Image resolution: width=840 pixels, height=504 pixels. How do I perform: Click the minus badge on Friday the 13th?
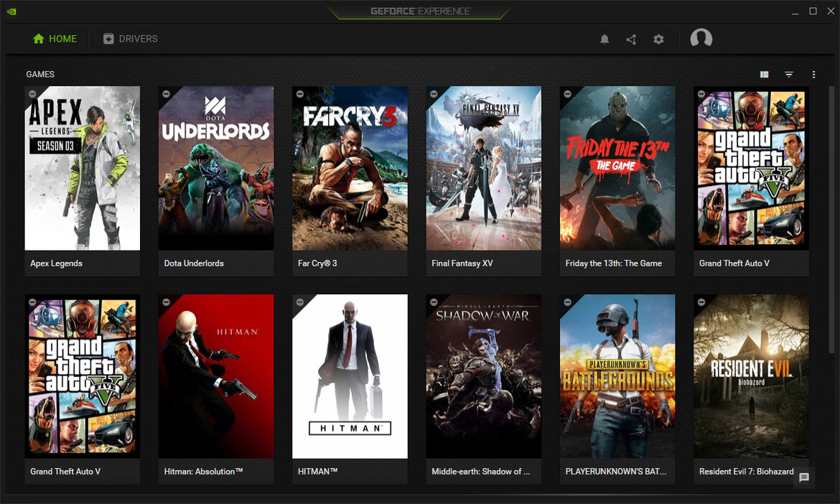pos(567,94)
